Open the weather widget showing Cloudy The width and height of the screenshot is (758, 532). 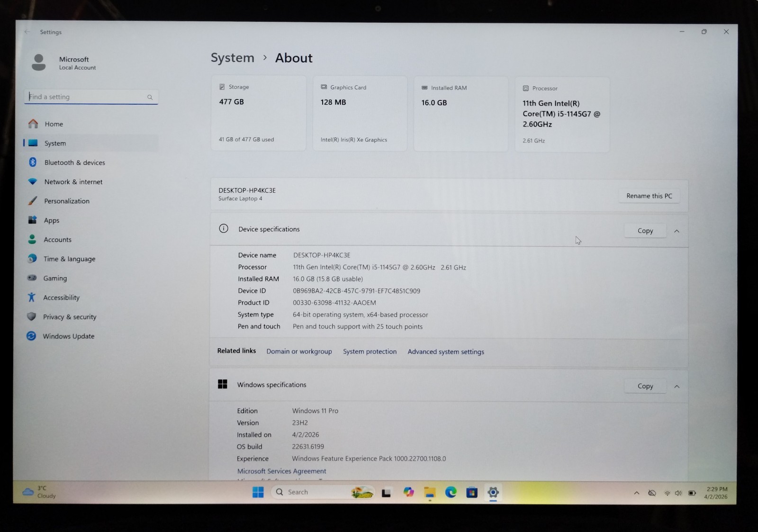[x=39, y=492]
